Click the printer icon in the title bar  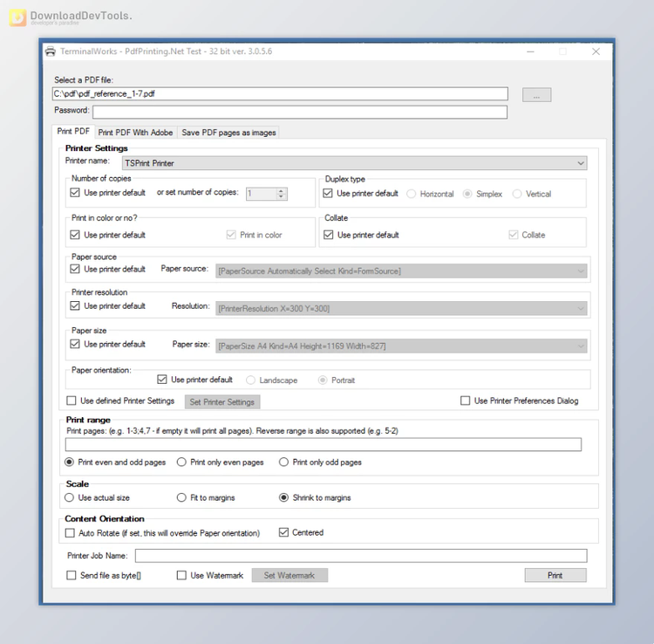[50, 51]
